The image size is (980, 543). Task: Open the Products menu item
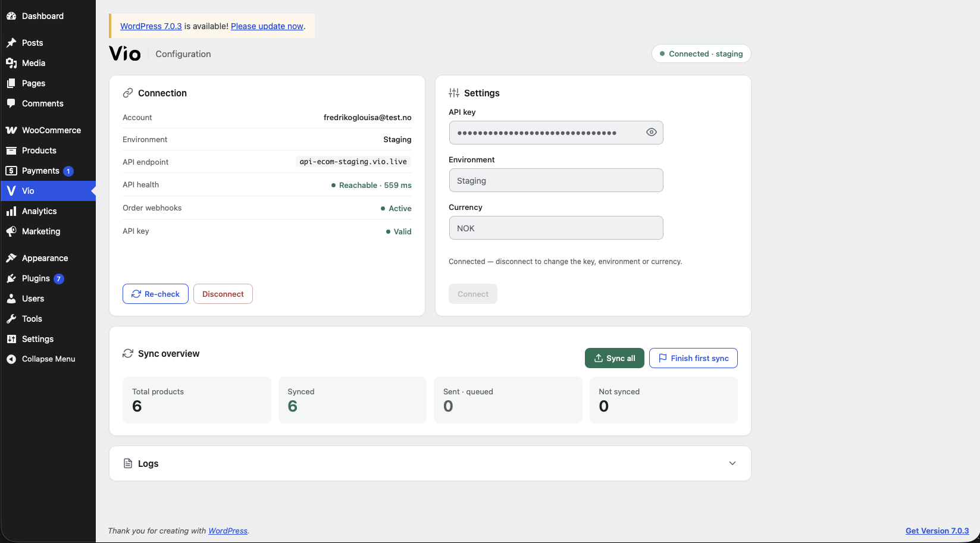pyautogui.click(x=48, y=150)
